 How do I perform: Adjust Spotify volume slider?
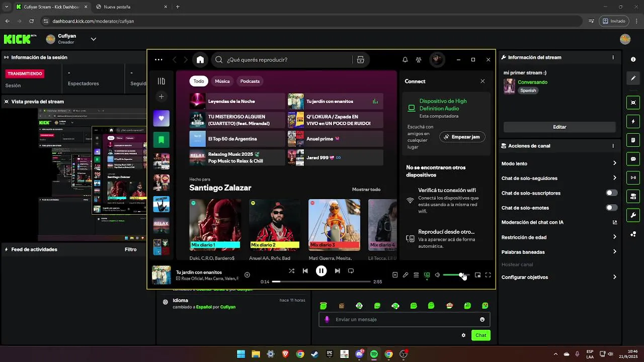(455, 275)
